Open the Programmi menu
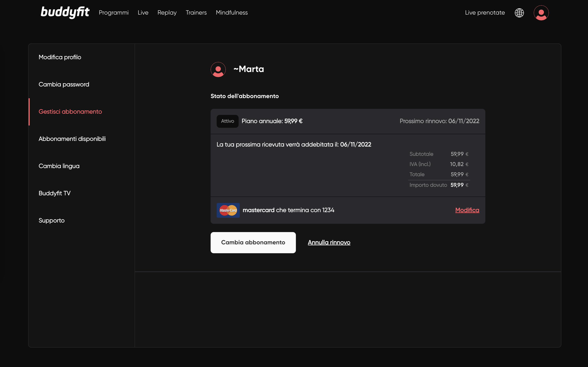Screen dimensions: 588x367 click(x=114, y=13)
